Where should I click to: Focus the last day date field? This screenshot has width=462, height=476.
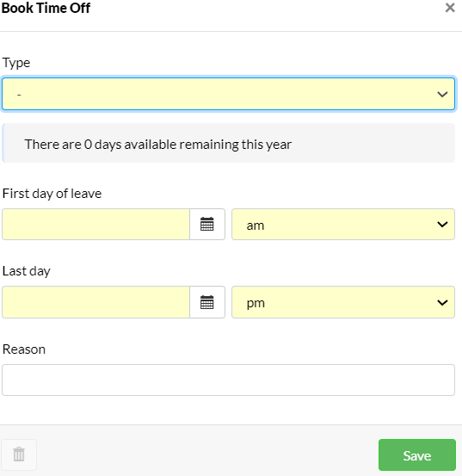[x=95, y=302]
